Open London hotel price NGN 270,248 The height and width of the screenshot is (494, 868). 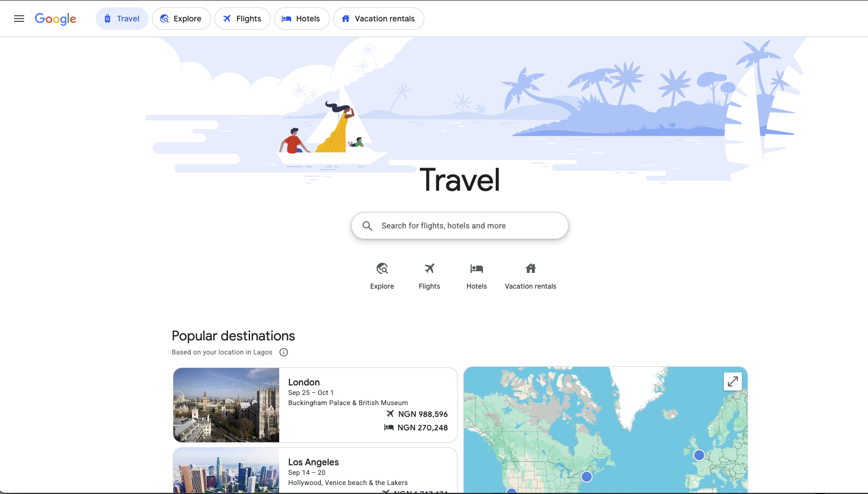[x=416, y=428]
